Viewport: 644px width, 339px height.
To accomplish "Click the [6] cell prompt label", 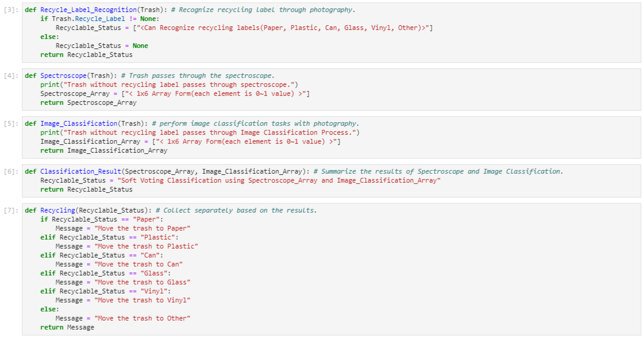I will click(11, 172).
